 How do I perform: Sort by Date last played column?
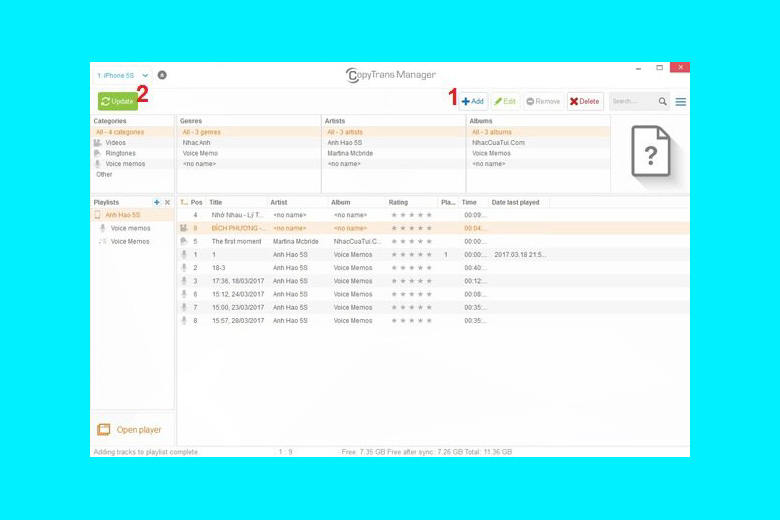click(x=519, y=202)
